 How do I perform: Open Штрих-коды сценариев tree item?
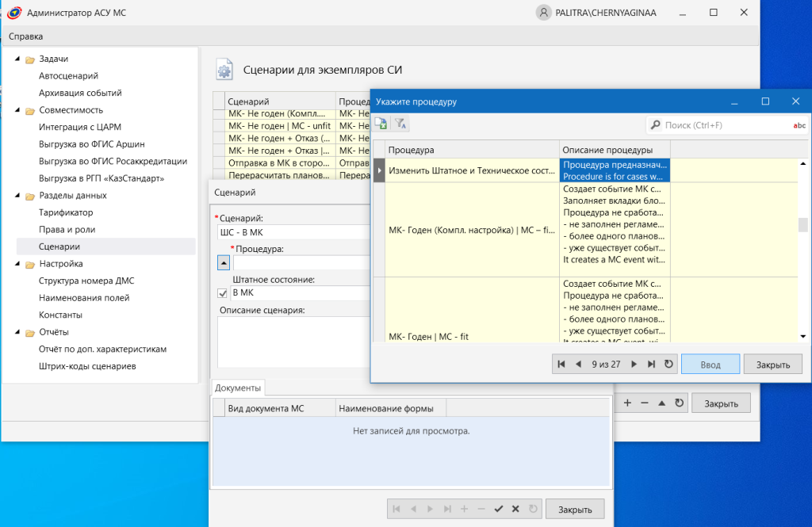[x=87, y=366]
